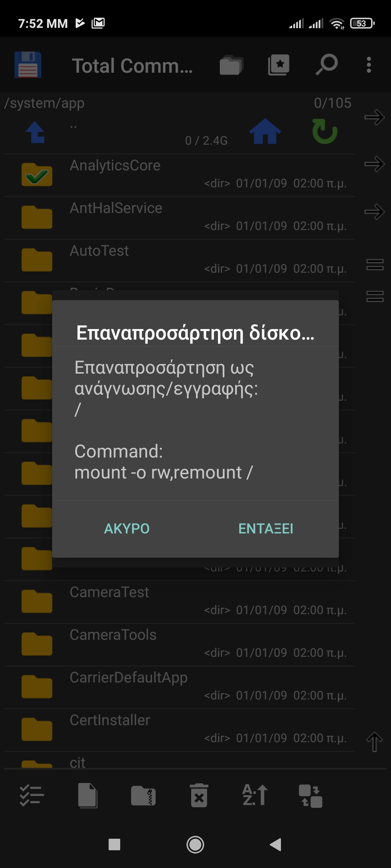Go to home folder via house icon
Image resolution: width=391 pixels, height=868 pixels.
click(x=265, y=131)
